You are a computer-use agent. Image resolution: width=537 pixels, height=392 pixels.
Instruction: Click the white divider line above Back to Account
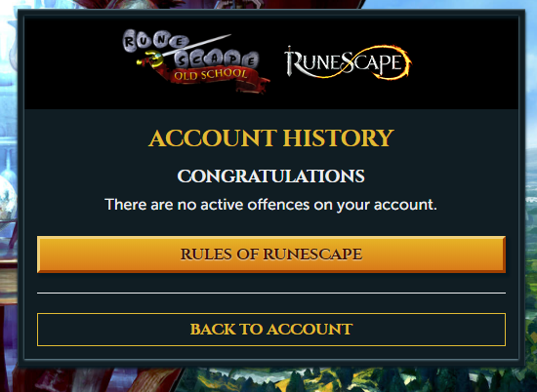271,293
